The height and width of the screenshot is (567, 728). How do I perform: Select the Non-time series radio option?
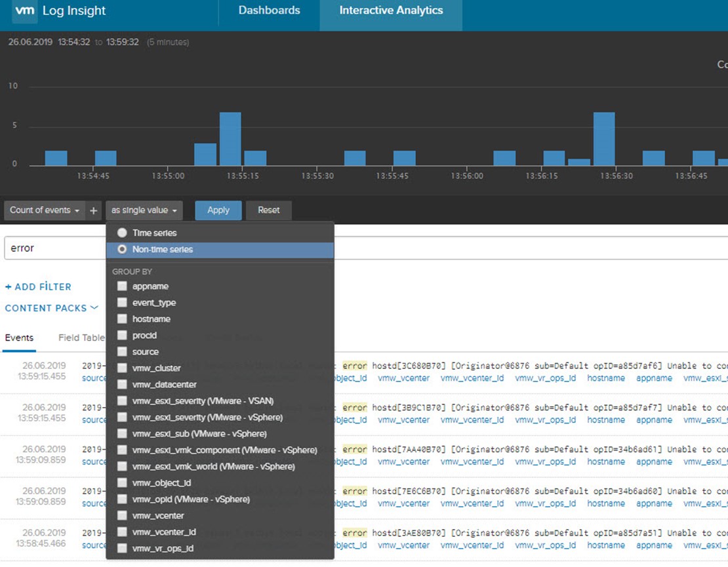(122, 250)
